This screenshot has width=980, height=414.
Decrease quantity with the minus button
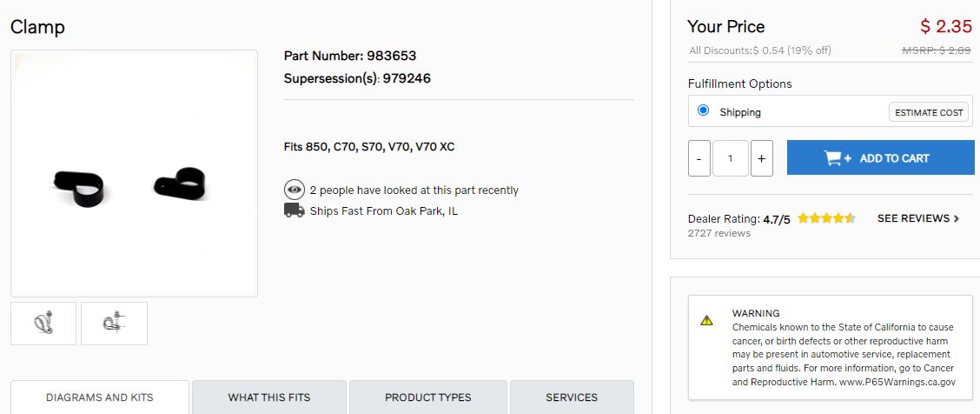pos(699,158)
